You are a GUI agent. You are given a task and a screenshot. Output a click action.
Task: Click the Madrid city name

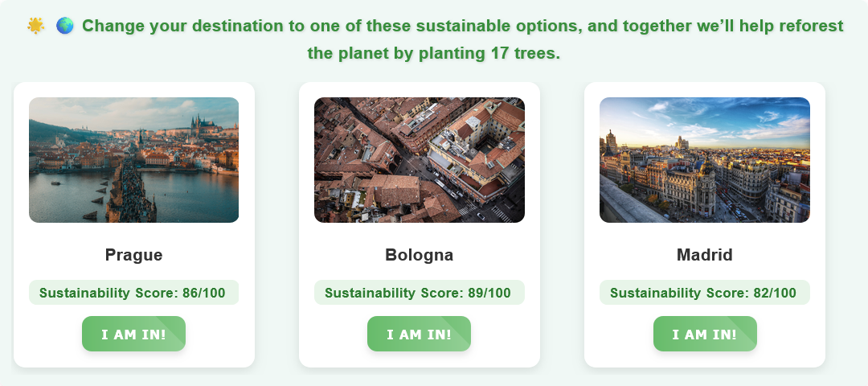[704, 255]
